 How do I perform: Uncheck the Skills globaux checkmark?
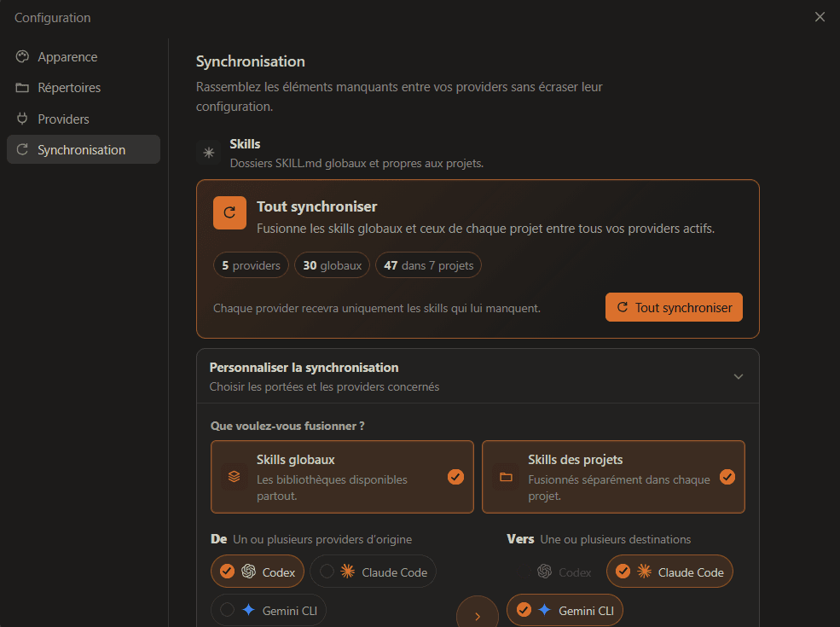[x=456, y=476]
